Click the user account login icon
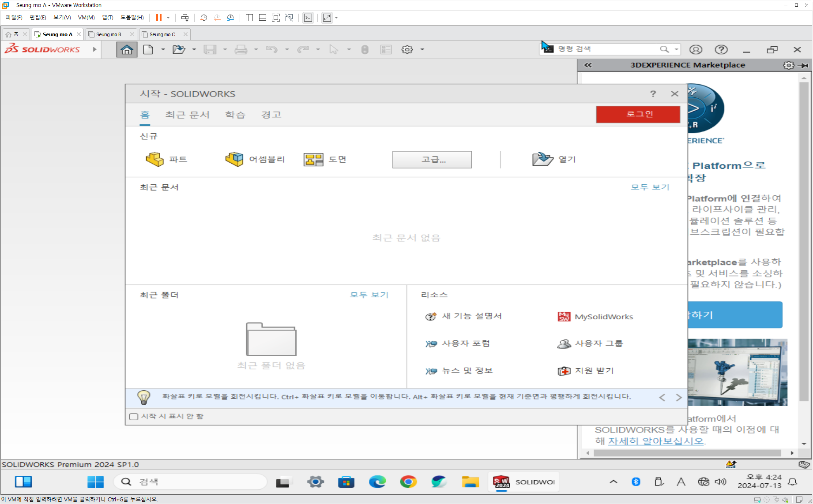 click(x=696, y=49)
